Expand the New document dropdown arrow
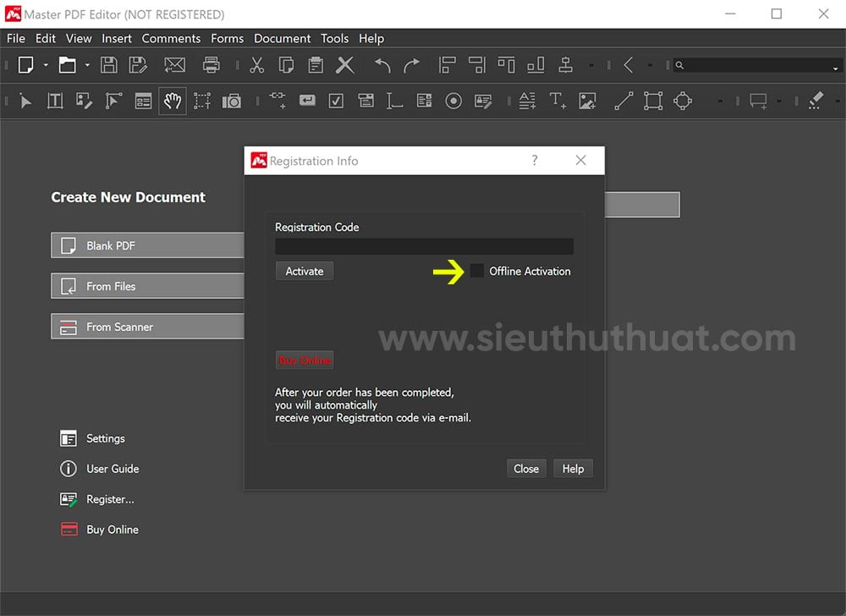Viewport: 846px width, 616px height. [46, 65]
